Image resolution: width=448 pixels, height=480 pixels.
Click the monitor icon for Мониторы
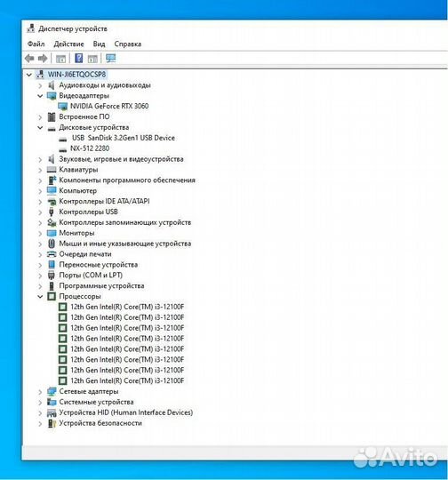(52, 233)
